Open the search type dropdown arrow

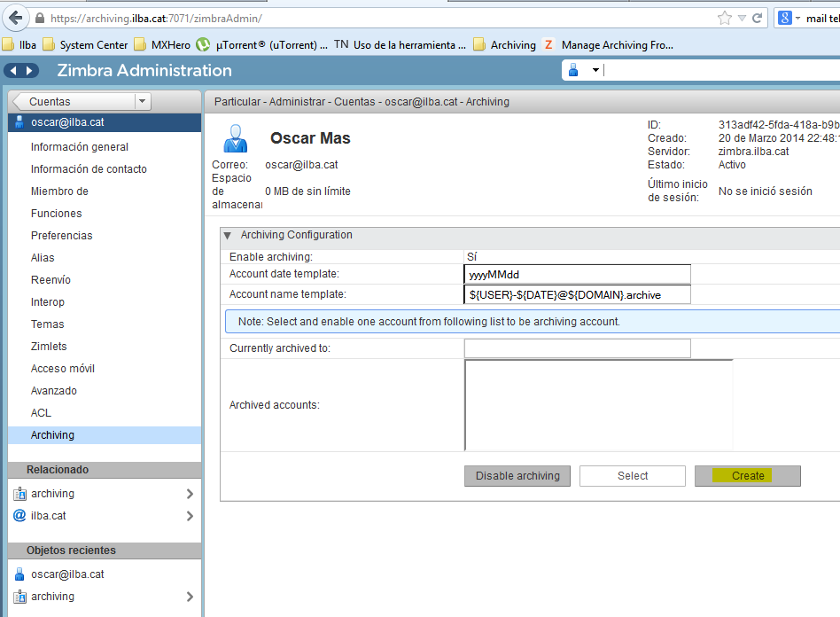click(x=595, y=70)
